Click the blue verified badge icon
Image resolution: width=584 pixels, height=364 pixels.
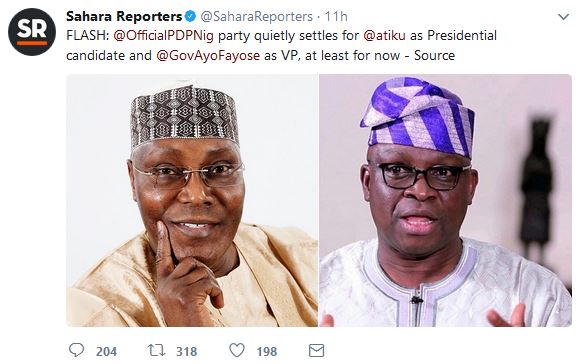(x=191, y=16)
